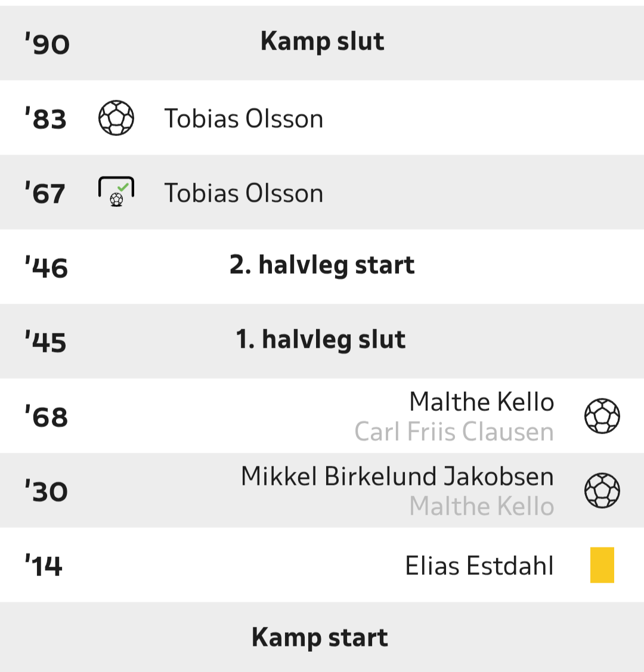Click the '90 minute label
644x672 pixels.
pos(47,44)
